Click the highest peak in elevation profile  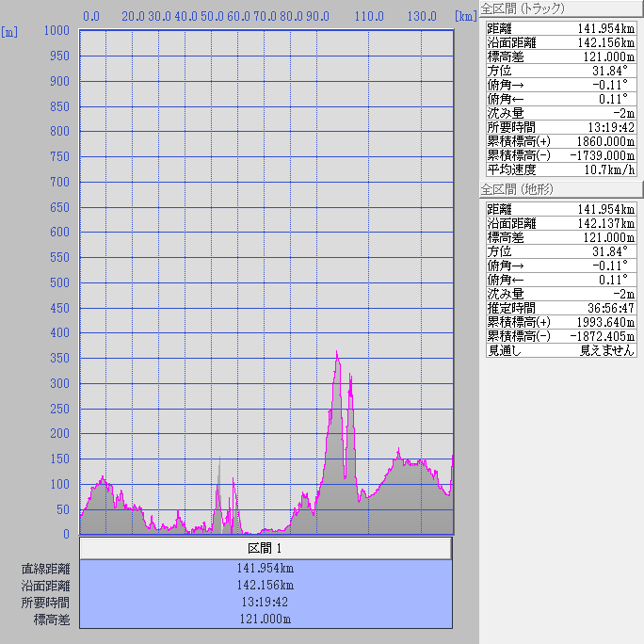click(337, 354)
